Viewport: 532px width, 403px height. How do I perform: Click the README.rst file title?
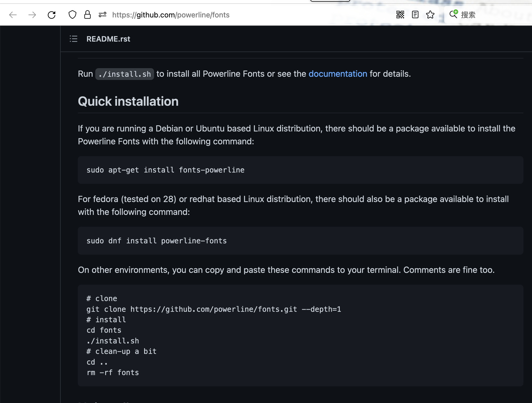coord(108,39)
